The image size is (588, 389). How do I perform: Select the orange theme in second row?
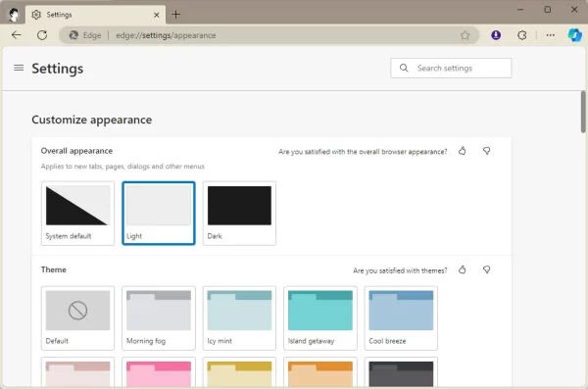click(x=320, y=372)
